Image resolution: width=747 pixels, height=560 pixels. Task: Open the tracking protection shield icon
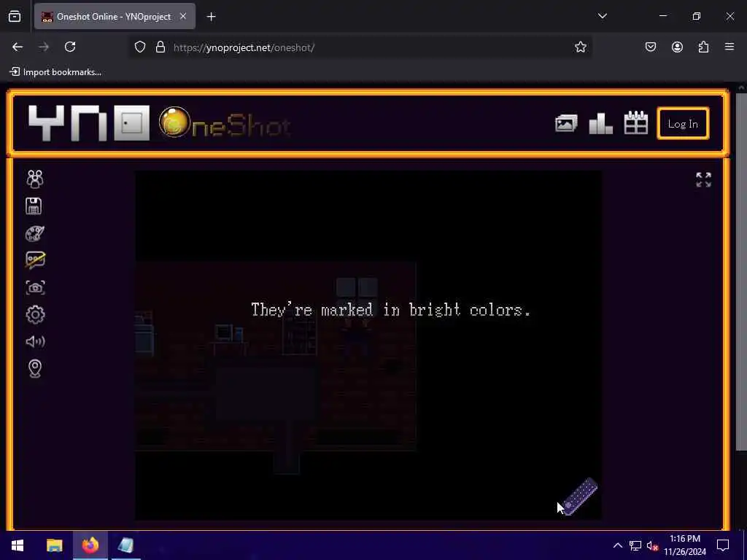click(x=139, y=47)
